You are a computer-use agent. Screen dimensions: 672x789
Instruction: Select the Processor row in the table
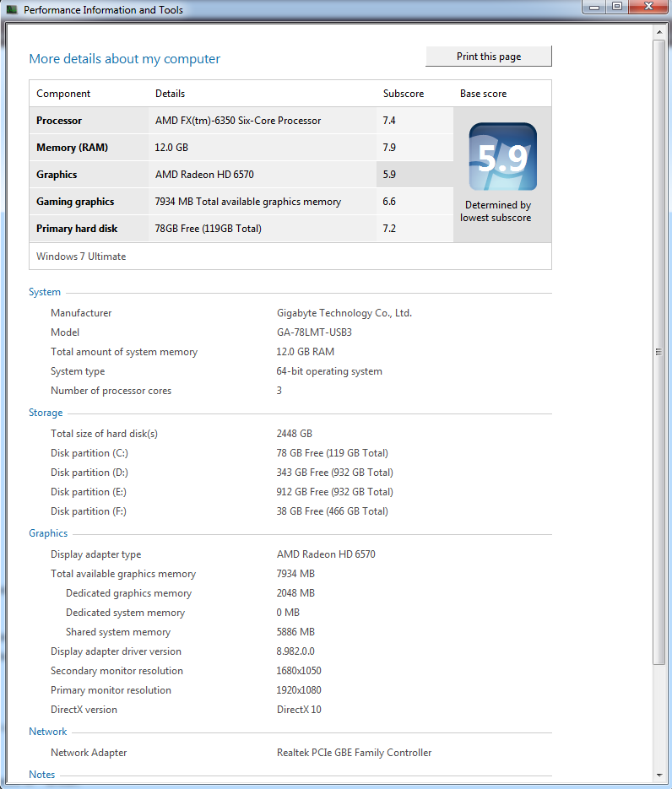[203, 121]
